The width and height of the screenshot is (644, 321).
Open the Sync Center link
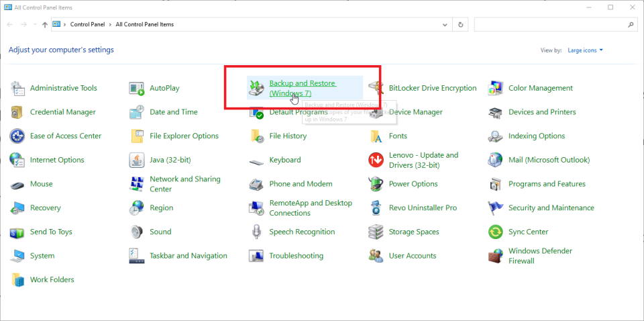pyautogui.click(x=528, y=232)
